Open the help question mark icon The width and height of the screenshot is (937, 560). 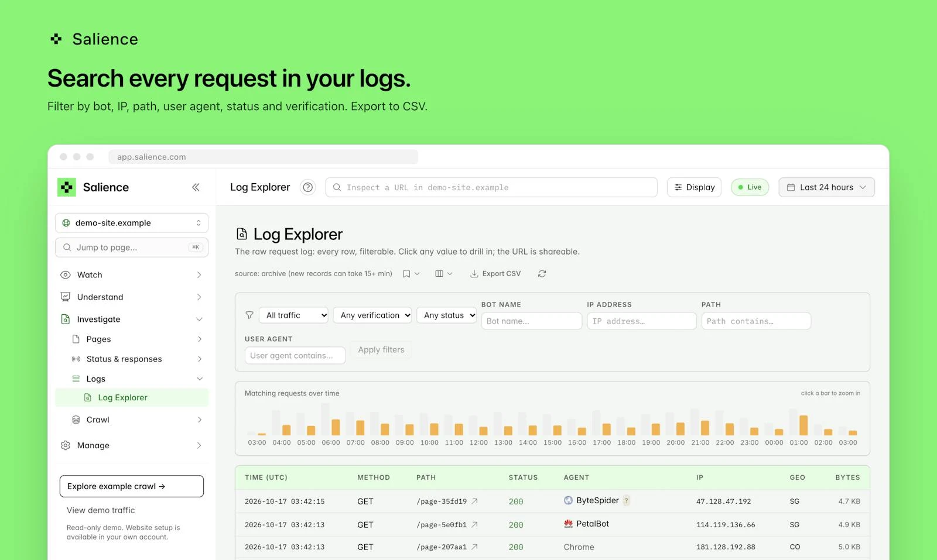307,187
